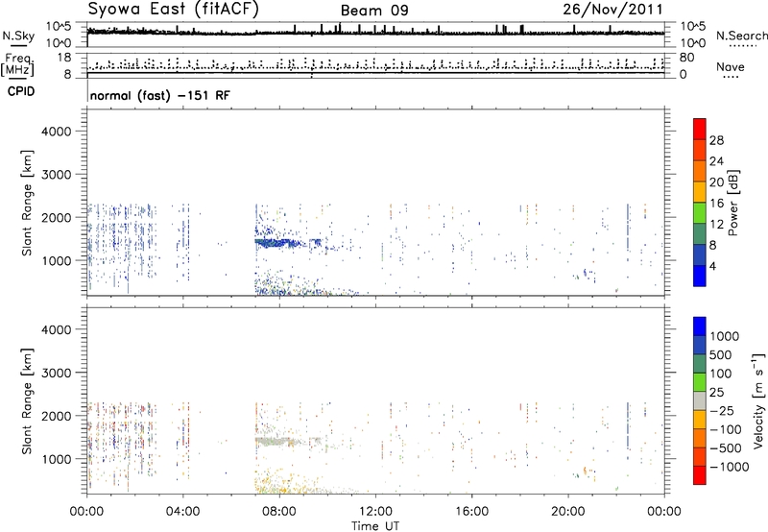Click the '-25' label on the Velocity colorbar
Screen dimensions: 768x532
722,410
